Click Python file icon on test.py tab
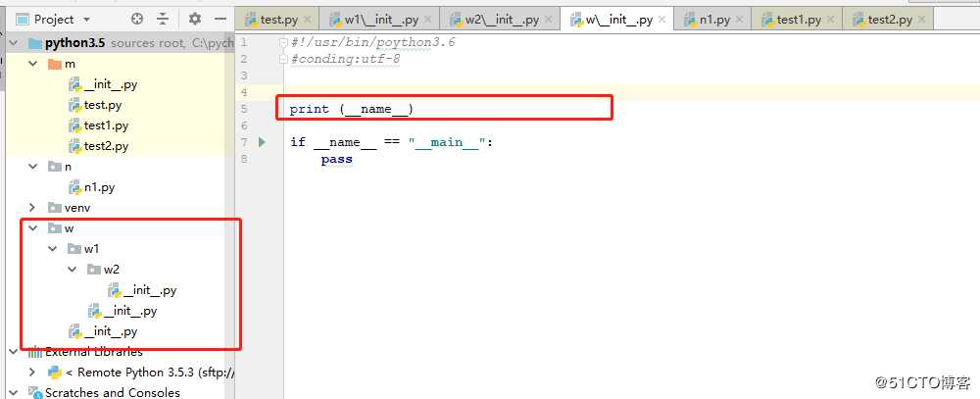The image size is (980, 399). coord(251,20)
